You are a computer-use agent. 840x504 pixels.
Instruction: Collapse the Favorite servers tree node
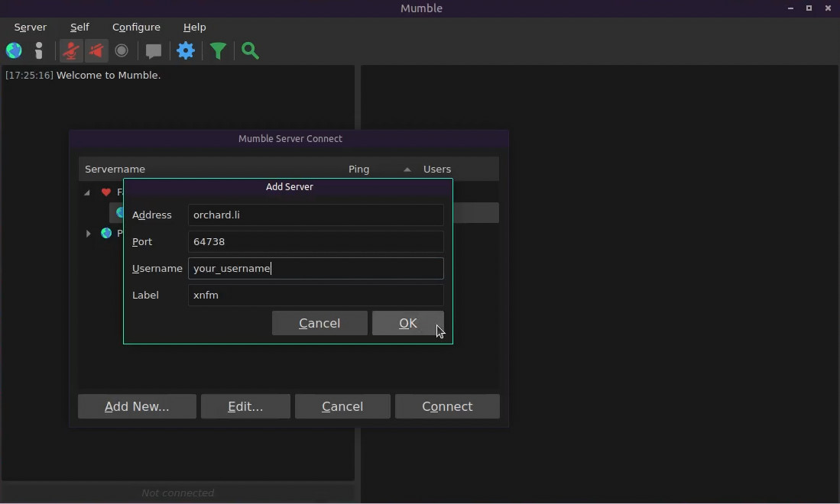(x=87, y=192)
